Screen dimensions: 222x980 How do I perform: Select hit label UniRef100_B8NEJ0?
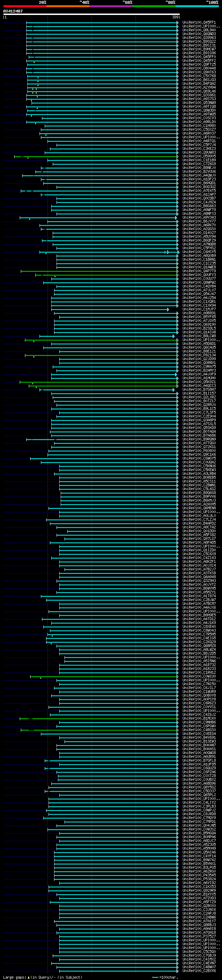(x=199, y=168)
